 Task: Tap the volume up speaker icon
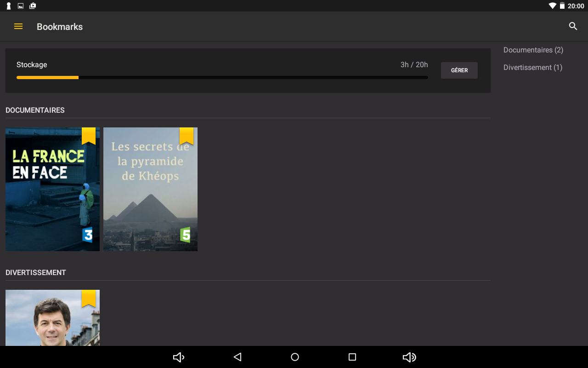tap(409, 357)
